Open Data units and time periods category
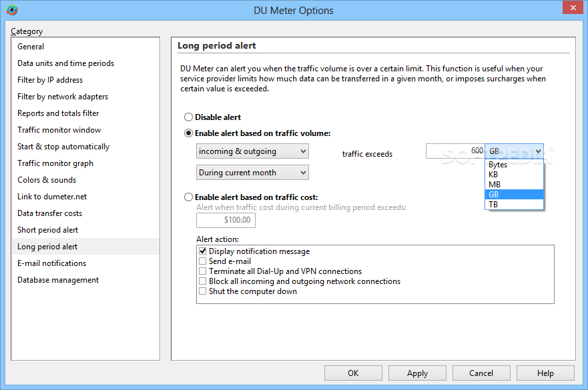 [85, 63]
